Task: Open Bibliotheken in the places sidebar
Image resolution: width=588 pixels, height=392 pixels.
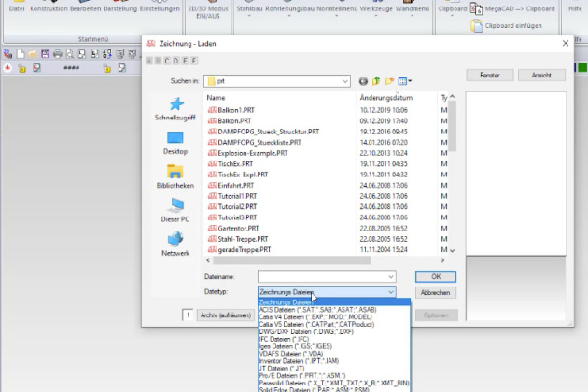Action: [175, 177]
